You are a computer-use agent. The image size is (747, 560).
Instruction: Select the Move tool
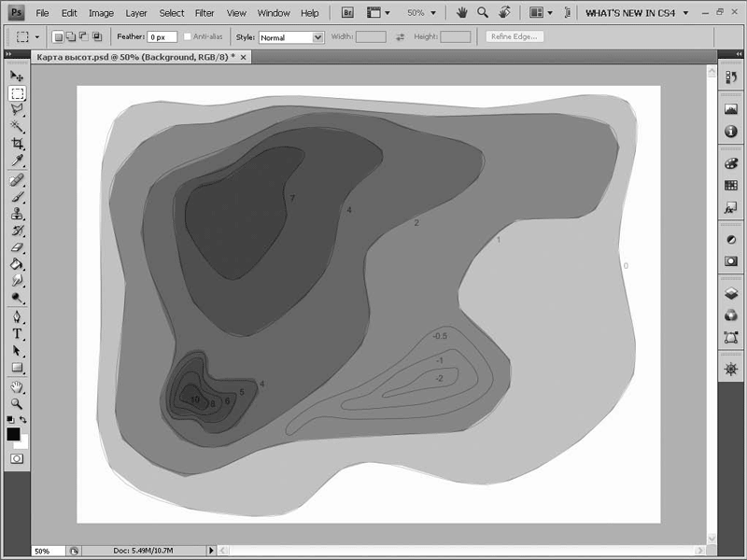[17, 76]
